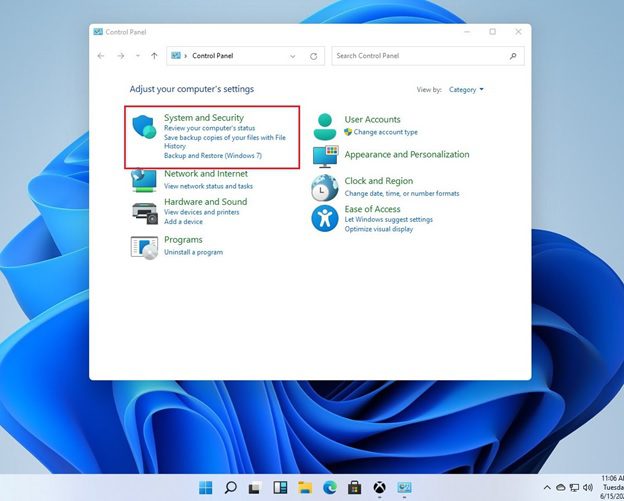Open network status in system tray
624x501 pixels.
tap(574, 487)
